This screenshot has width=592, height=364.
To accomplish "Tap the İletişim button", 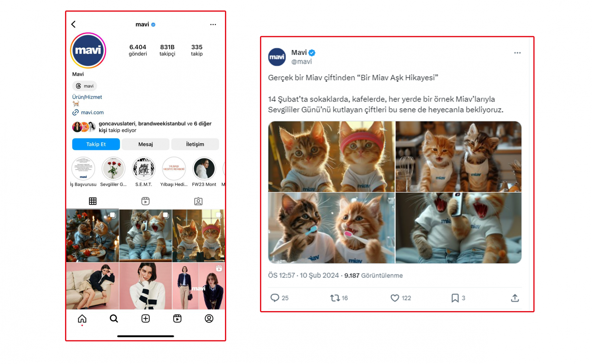I will pyautogui.click(x=195, y=144).
